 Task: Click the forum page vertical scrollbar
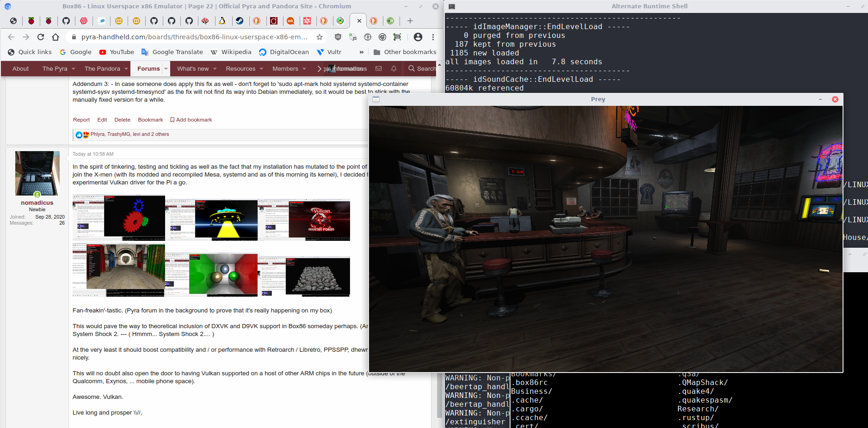tap(439, 277)
